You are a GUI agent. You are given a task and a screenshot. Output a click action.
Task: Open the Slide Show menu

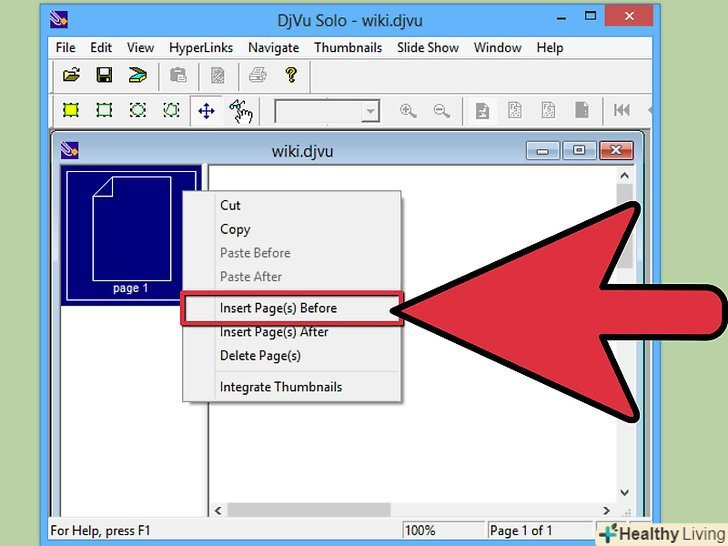click(428, 47)
